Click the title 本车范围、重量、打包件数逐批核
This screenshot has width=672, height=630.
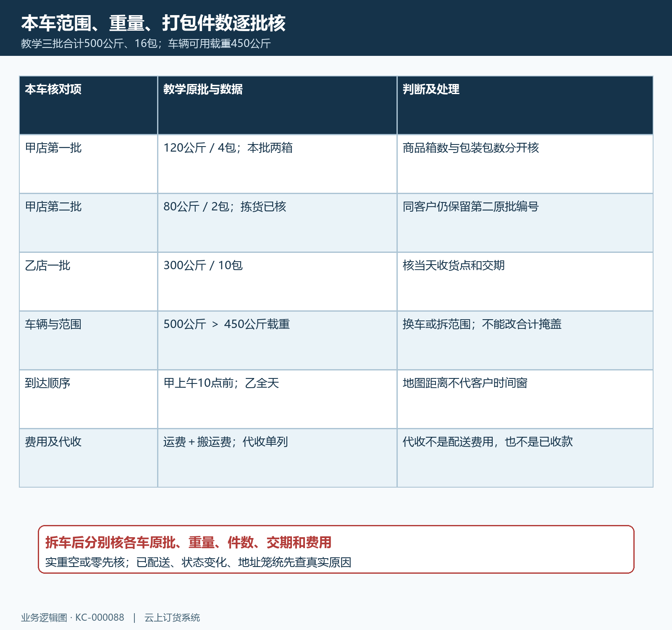(153, 23)
